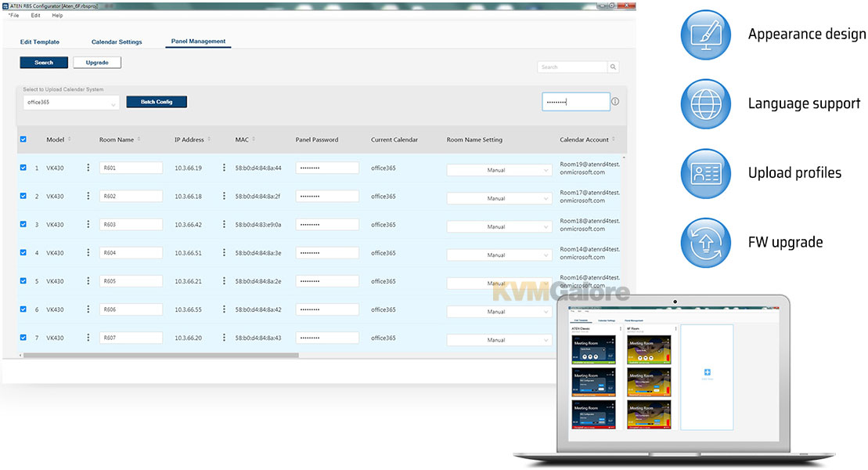Open the File menu
The width and height of the screenshot is (868, 470).
pos(14,16)
